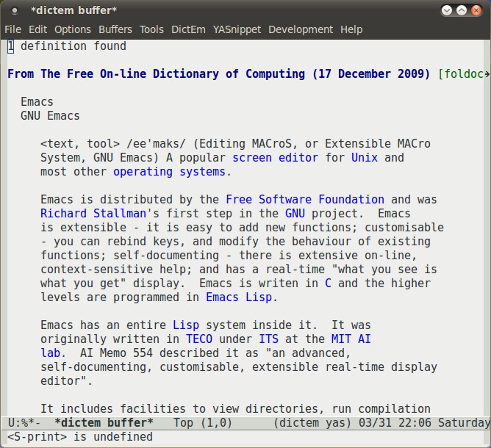The width and height of the screenshot is (491, 448).
Task: Click the '*dictem buffer*' name in mode line
Action: coord(104,423)
